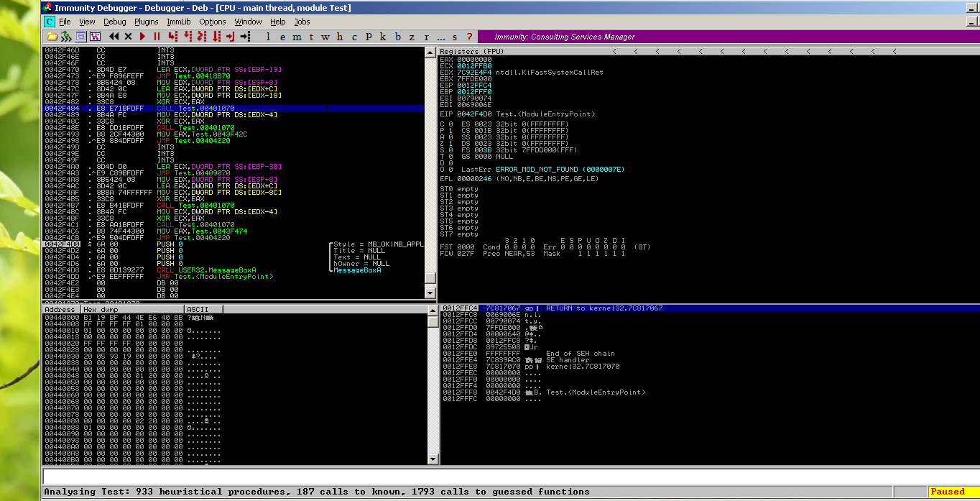The width and height of the screenshot is (980, 501).
Task: Click Go to address arrow icon
Action: (245, 37)
